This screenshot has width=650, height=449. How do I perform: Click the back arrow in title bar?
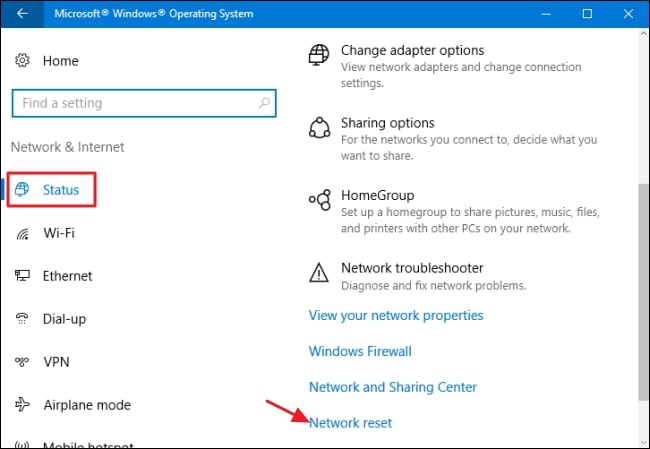pyautogui.click(x=22, y=14)
